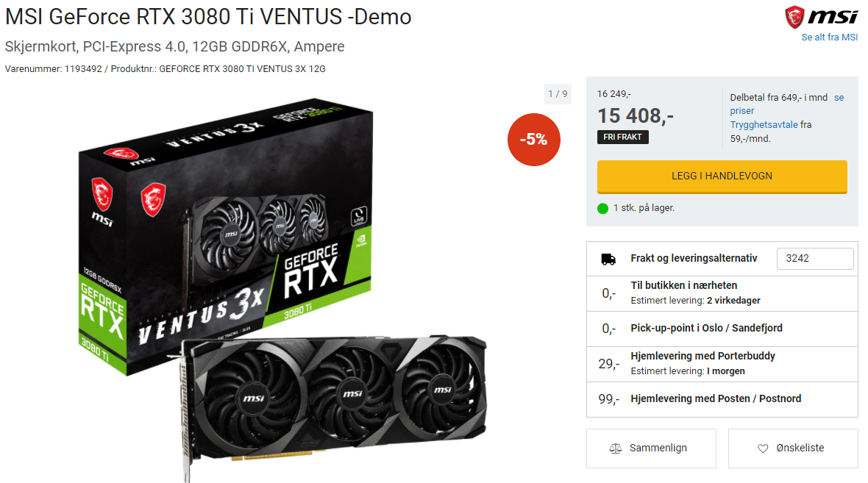Click the green stock status indicator
868x483 pixels.
[603, 209]
